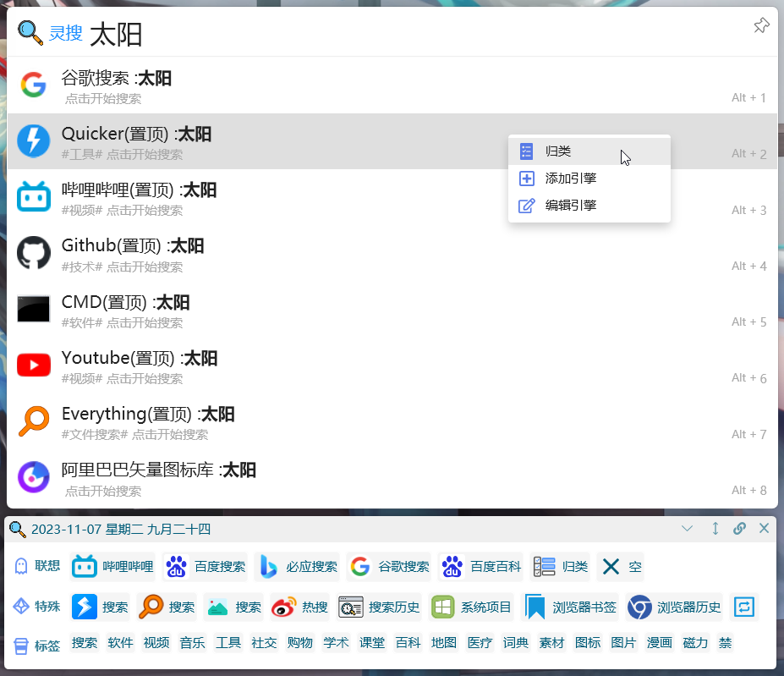Image resolution: width=784 pixels, height=676 pixels.
Task: Open 搜索历史
Action: coord(379,607)
